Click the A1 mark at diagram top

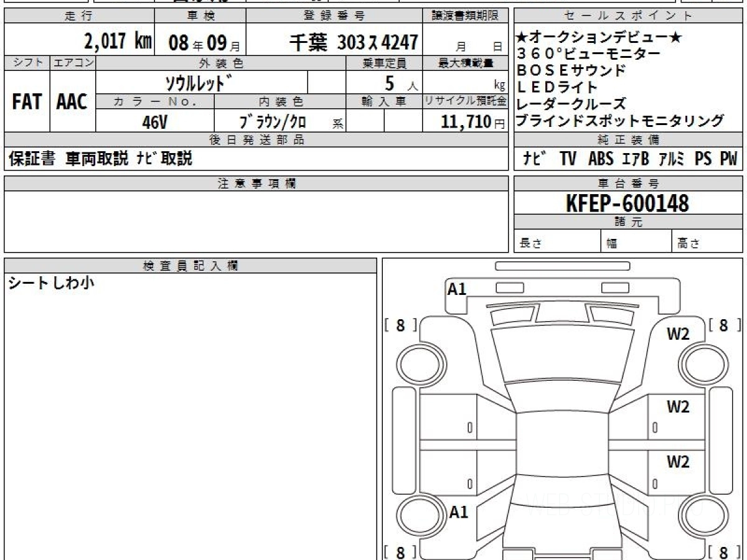457,289
